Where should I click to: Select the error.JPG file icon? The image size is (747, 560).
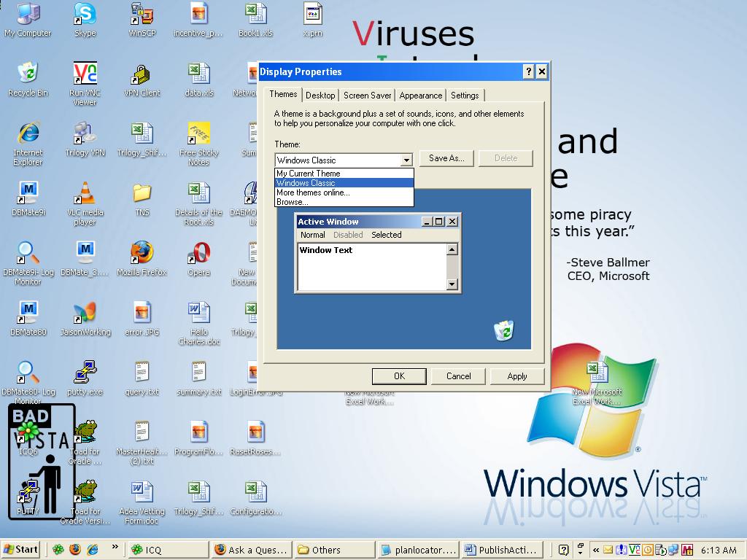142,318
